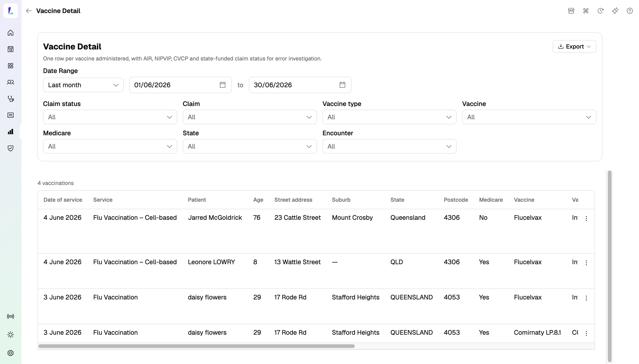This screenshot has height=364, width=639.
Task: Click the Date of service column header
Action: pyautogui.click(x=63, y=200)
